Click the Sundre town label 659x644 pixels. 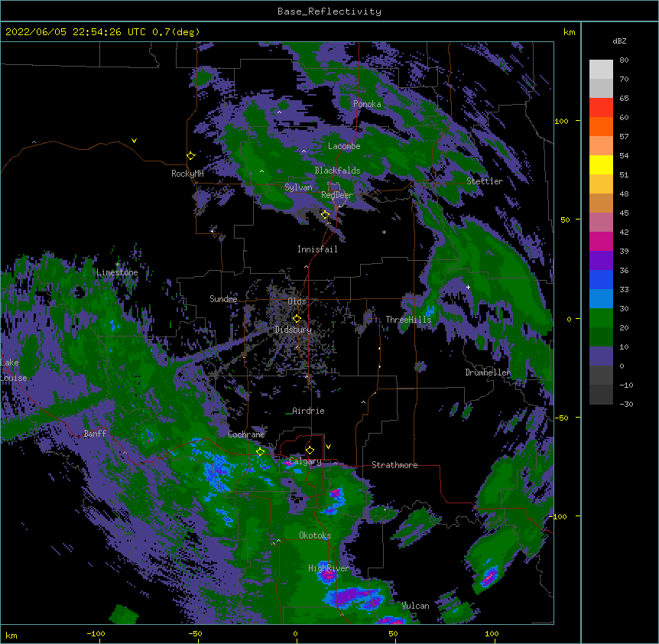[223, 299]
